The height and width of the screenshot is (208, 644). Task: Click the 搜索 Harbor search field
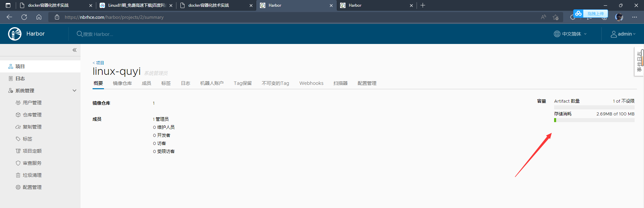pyautogui.click(x=98, y=34)
